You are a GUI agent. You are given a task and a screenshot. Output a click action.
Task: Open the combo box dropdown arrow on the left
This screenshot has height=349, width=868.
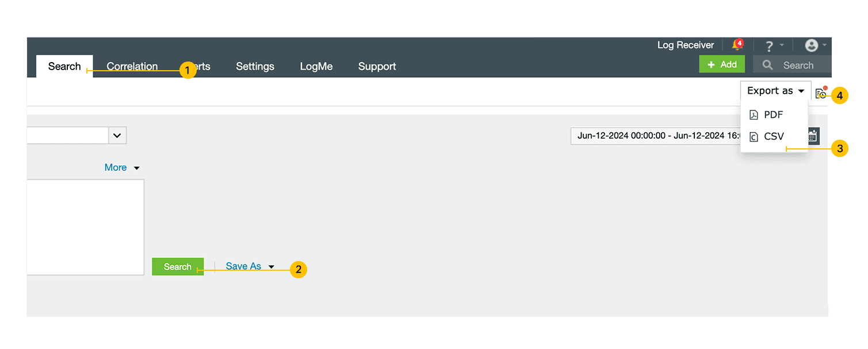[x=117, y=136]
